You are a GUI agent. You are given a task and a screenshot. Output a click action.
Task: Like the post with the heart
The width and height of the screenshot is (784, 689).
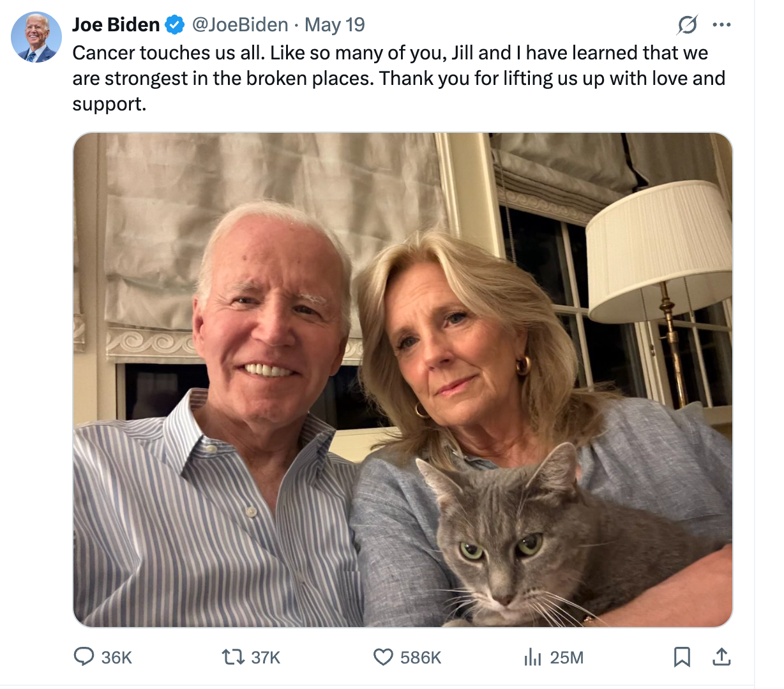383,656
